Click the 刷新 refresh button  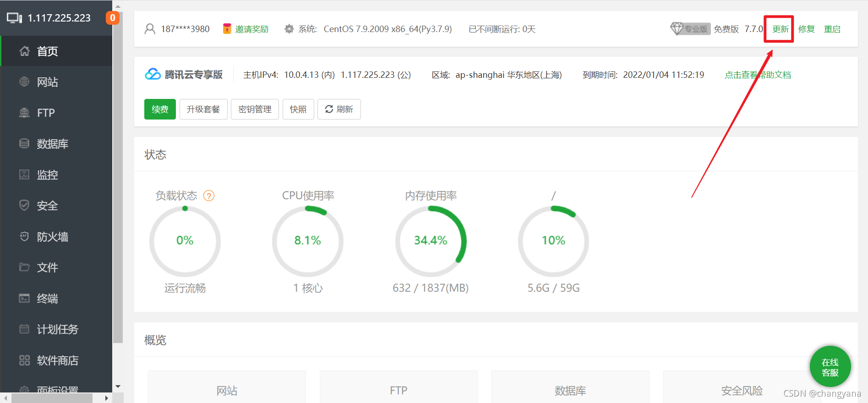coord(339,109)
